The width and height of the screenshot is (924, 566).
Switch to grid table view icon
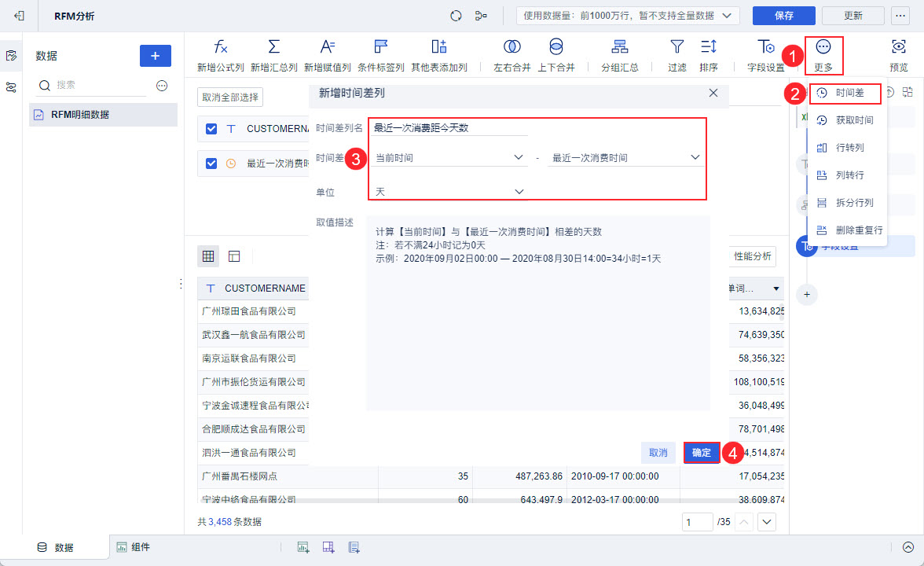click(208, 256)
